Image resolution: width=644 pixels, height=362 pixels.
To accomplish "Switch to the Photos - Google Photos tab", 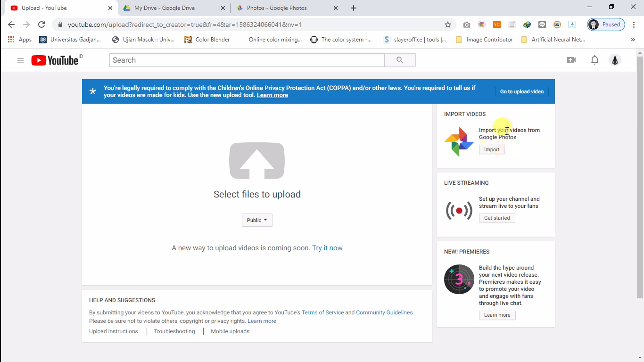I will [x=287, y=8].
